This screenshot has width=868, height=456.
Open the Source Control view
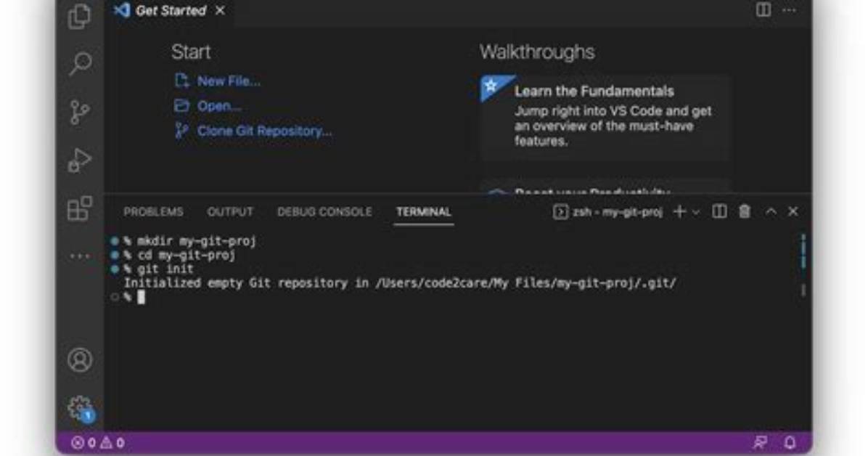coord(80,112)
